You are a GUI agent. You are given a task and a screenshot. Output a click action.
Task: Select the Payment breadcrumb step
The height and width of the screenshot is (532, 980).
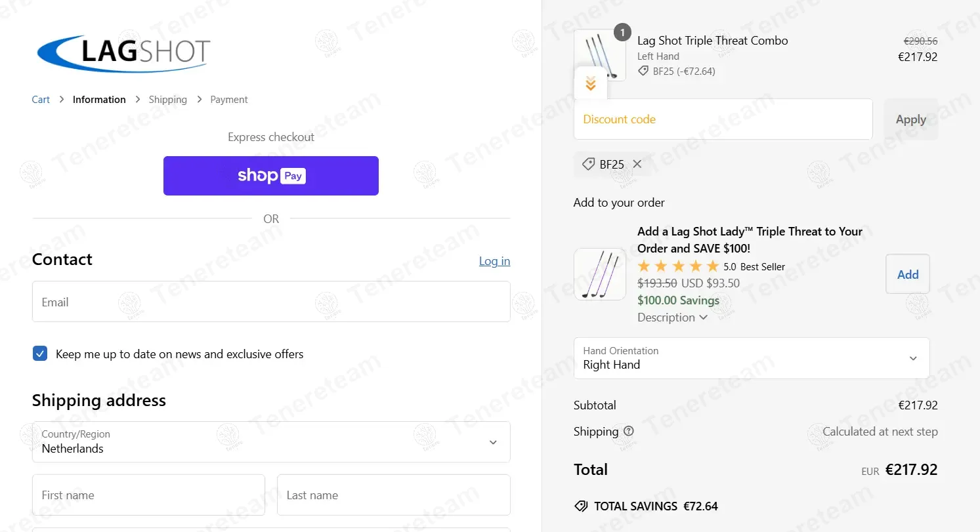(x=229, y=100)
